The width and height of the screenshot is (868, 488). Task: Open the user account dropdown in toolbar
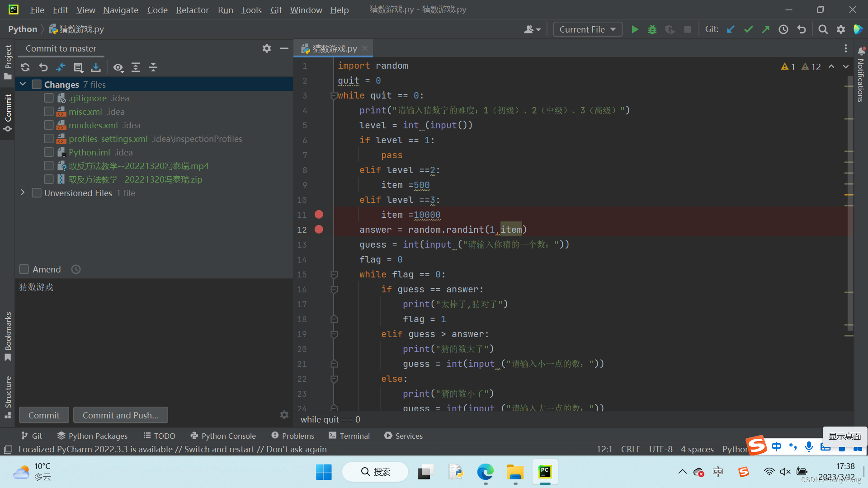532,29
